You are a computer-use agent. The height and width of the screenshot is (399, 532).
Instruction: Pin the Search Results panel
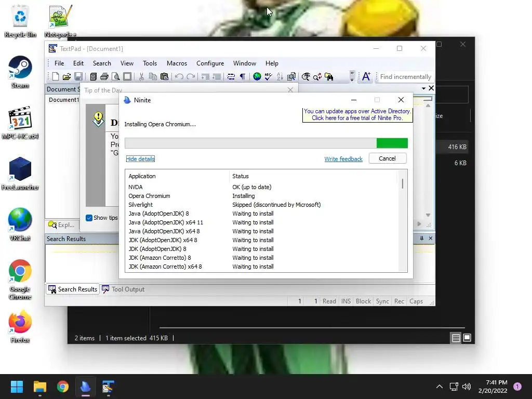tap(422, 238)
